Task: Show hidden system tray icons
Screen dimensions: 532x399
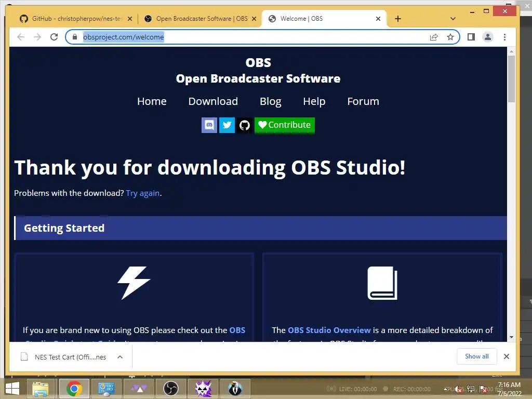Action: pyautogui.click(x=445, y=389)
